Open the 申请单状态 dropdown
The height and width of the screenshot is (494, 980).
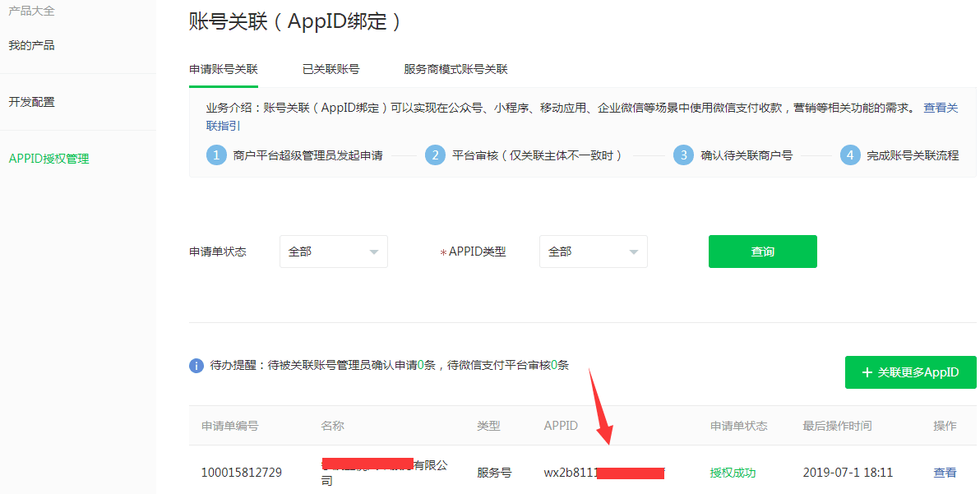point(333,252)
